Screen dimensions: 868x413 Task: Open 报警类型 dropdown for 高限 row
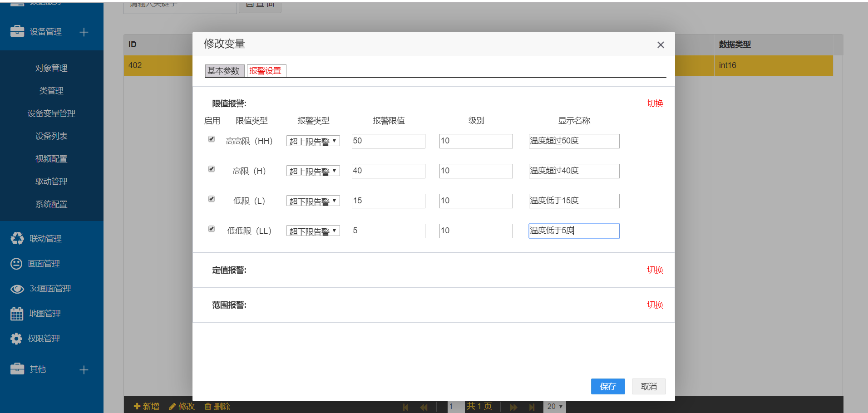[x=313, y=171]
